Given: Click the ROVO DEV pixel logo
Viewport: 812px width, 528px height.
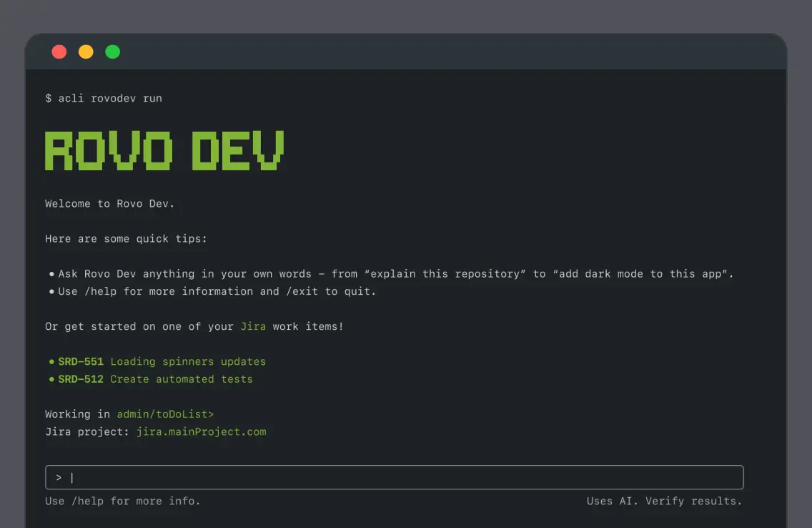Looking at the screenshot, I should point(164,151).
